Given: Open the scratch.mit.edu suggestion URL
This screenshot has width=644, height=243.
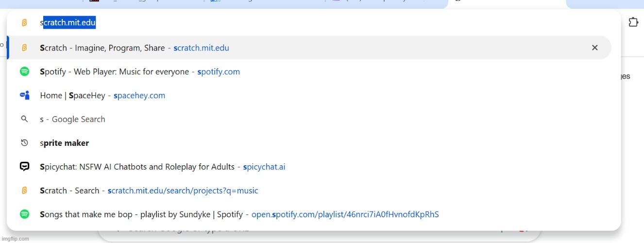Looking at the screenshot, I should click(x=201, y=48).
